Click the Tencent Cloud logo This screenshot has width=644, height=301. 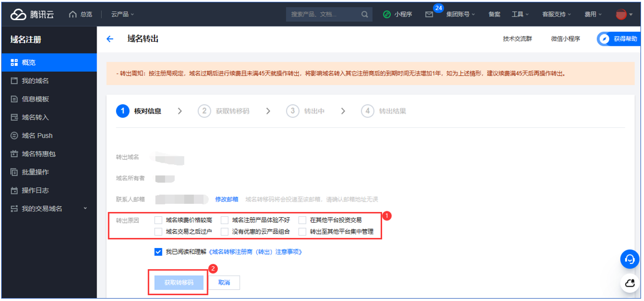click(x=32, y=14)
